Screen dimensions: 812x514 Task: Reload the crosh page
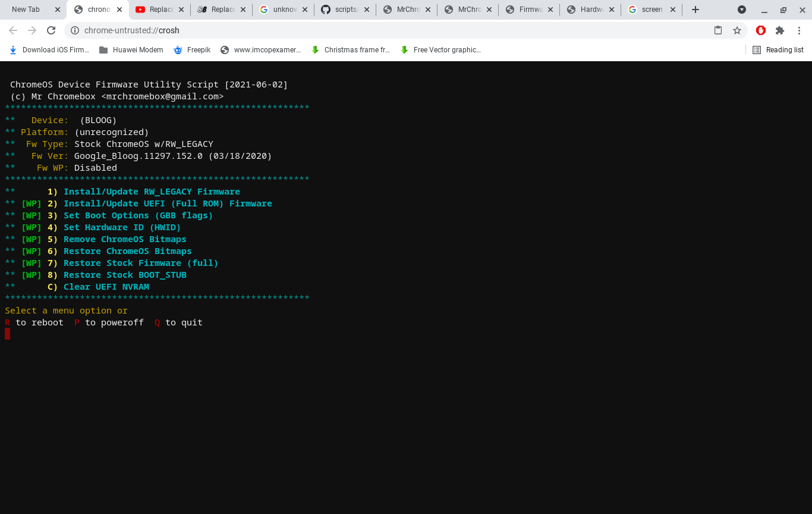click(x=51, y=30)
